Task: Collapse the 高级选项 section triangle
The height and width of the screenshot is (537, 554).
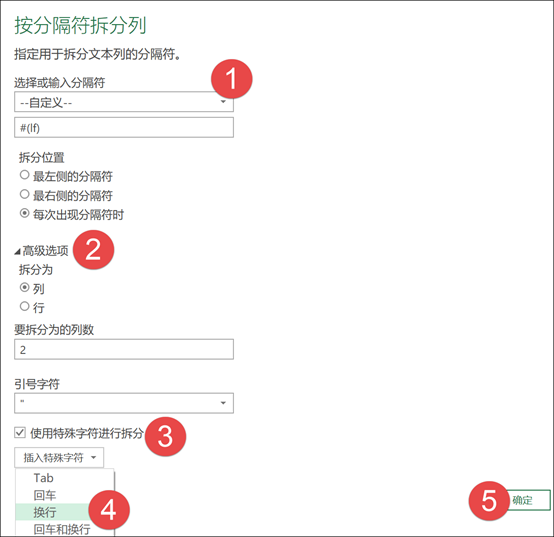Action: click(x=17, y=251)
